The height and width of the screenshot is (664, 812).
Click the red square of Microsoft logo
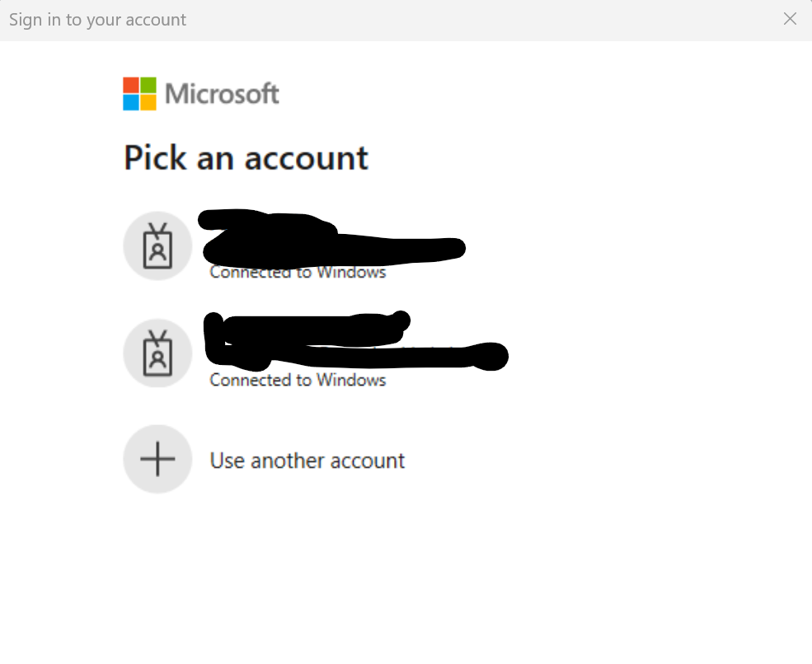point(131,85)
